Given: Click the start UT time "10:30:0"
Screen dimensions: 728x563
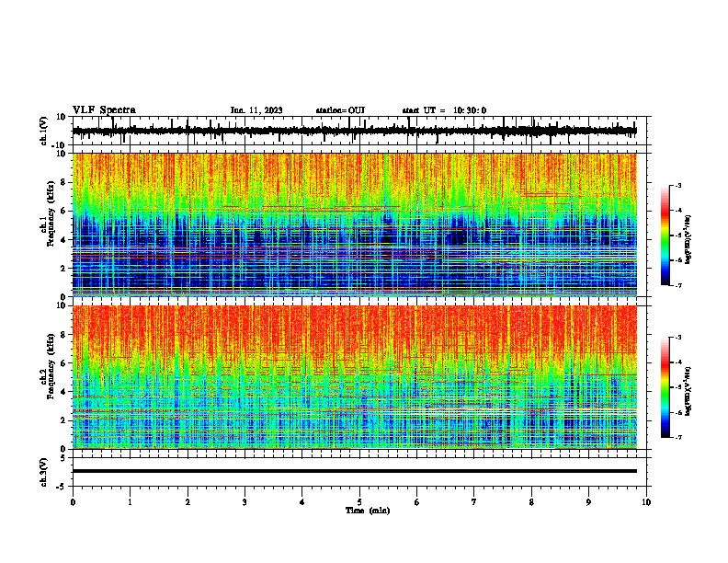Looking at the screenshot, I should point(470,110).
